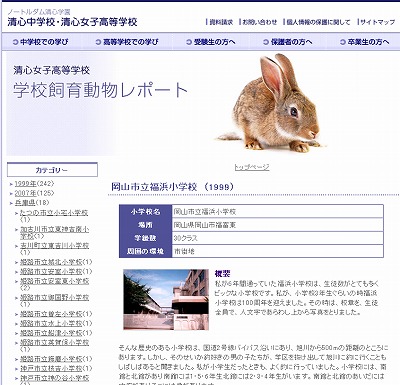
Task: Click the 岡山市立福浜小学校 table value cell
Action: [277, 212]
